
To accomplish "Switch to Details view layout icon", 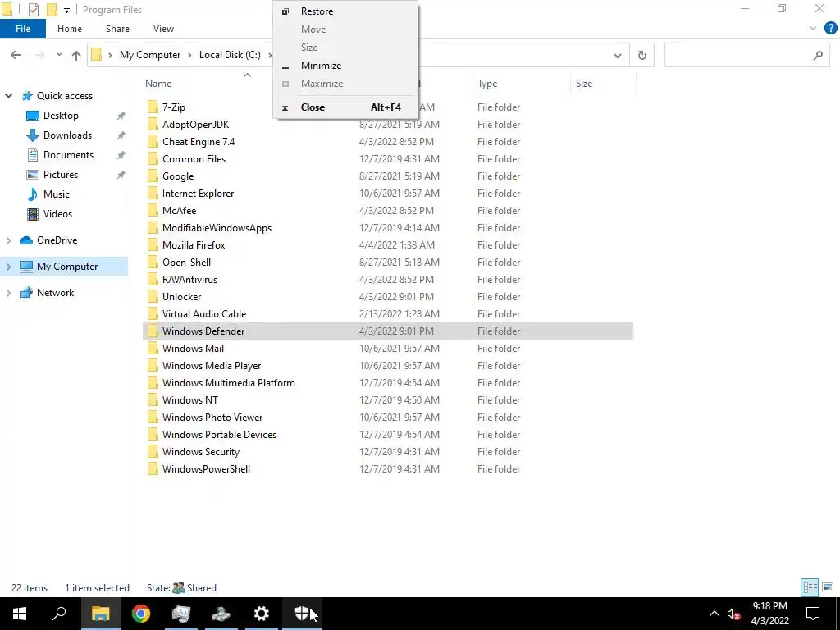I will pyautogui.click(x=810, y=587).
